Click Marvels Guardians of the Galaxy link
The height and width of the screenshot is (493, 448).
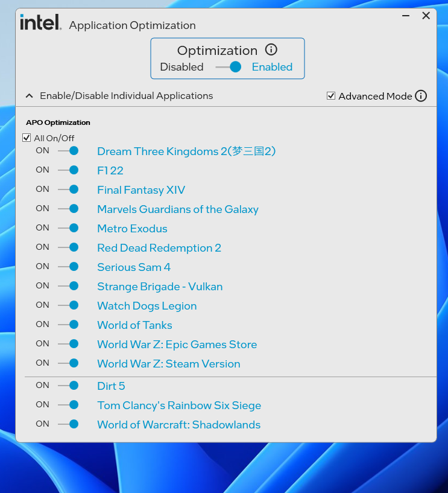point(178,209)
